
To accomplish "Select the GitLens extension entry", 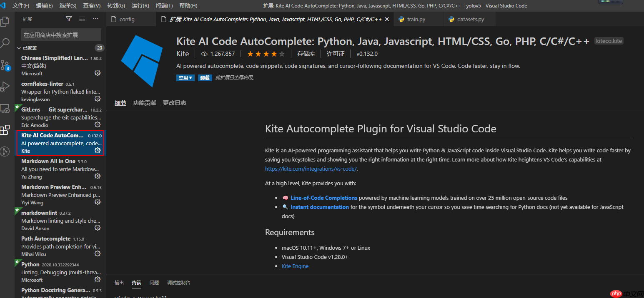I will tap(60, 117).
